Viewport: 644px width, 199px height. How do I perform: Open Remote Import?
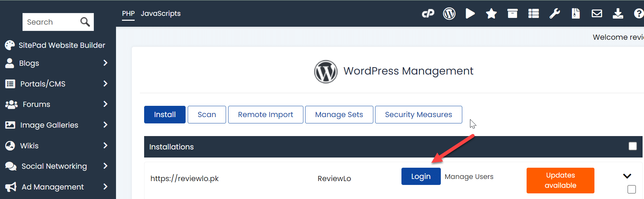click(x=265, y=115)
